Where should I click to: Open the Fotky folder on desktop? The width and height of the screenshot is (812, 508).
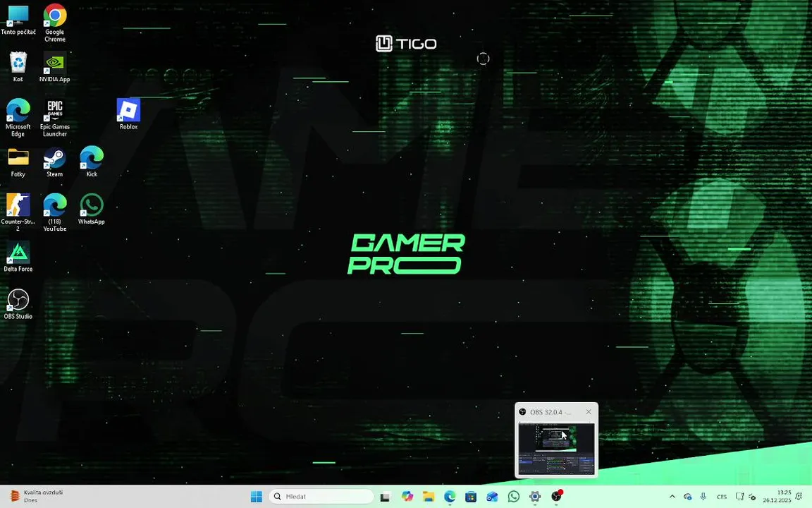coord(18,162)
